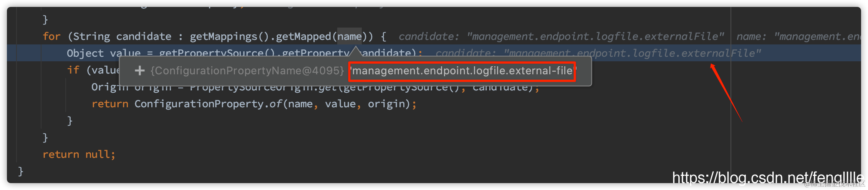Screen dimensions: 868x190
Task: Click the 'return null;' statement
Action: tap(79, 154)
